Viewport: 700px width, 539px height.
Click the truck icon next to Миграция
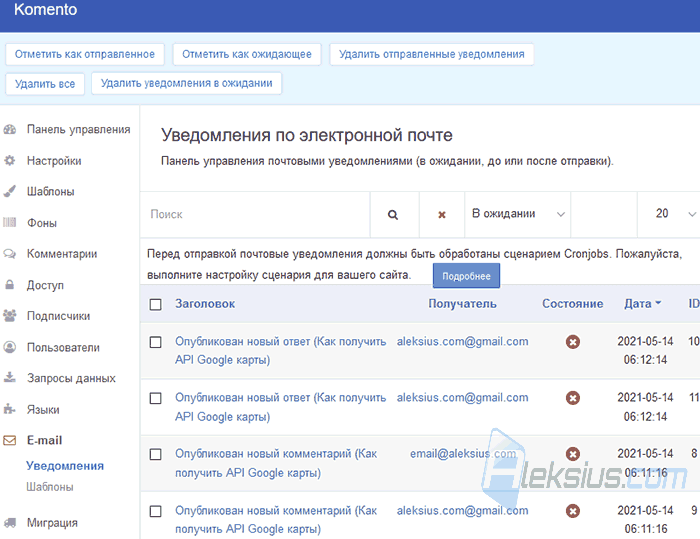pyautogui.click(x=10, y=522)
